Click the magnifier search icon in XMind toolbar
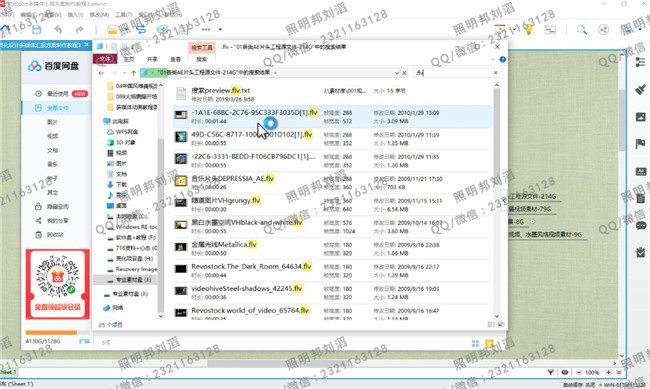 tap(582, 29)
